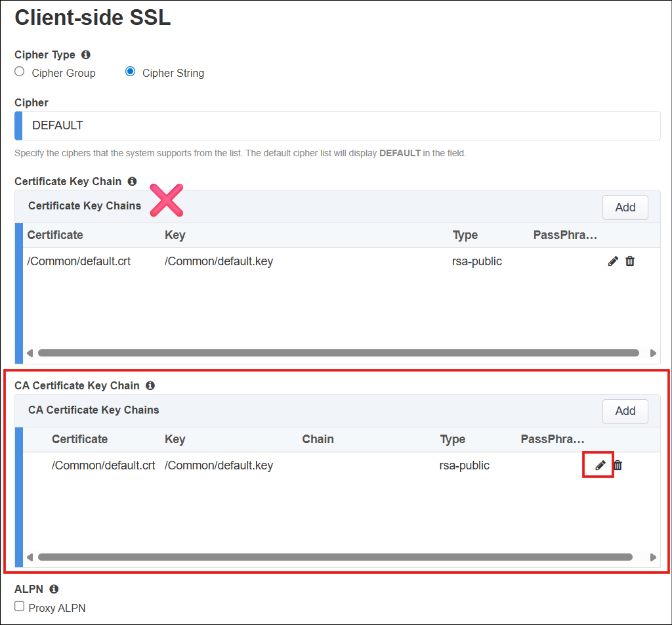Open Certificate Key Chain info icon
Viewport: 672px width, 625px height.
coord(132,181)
